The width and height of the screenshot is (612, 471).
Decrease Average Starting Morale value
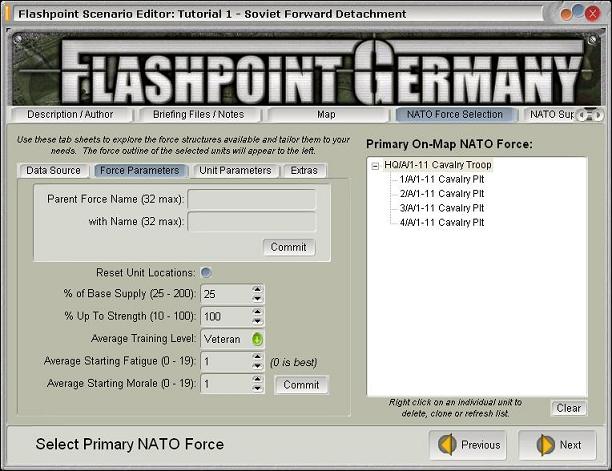click(257, 388)
